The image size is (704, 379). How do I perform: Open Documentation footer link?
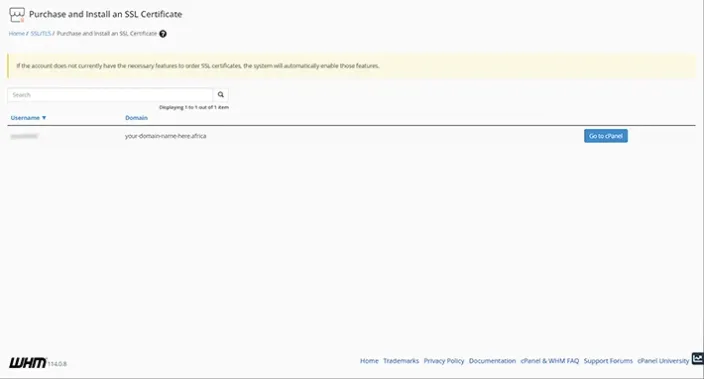tap(492, 361)
